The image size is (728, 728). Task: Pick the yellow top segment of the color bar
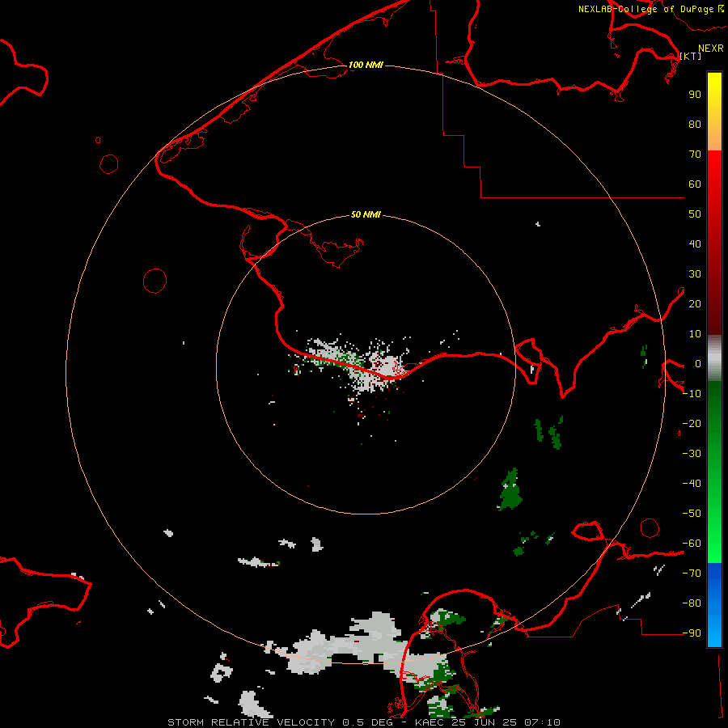click(x=714, y=112)
